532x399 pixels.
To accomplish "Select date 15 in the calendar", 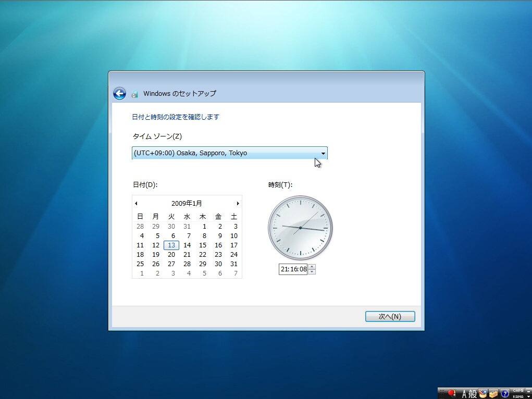I will (203, 245).
